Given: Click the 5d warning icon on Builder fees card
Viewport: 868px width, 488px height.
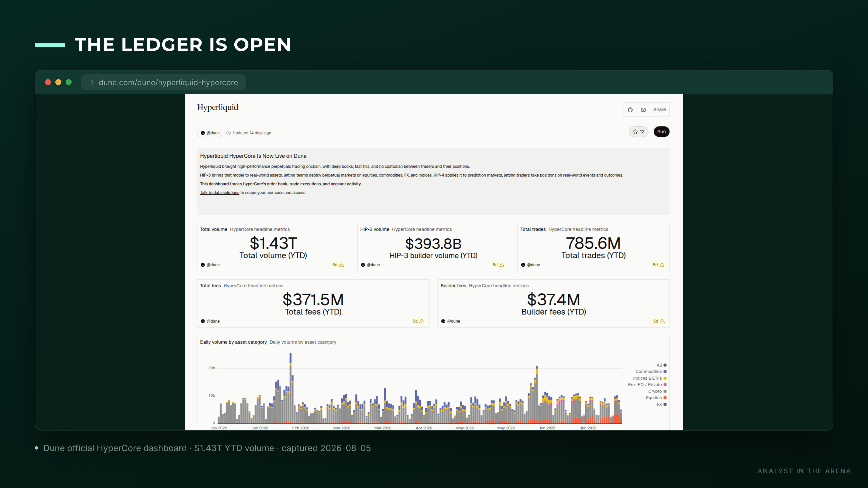Looking at the screenshot, I should point(659,321).
